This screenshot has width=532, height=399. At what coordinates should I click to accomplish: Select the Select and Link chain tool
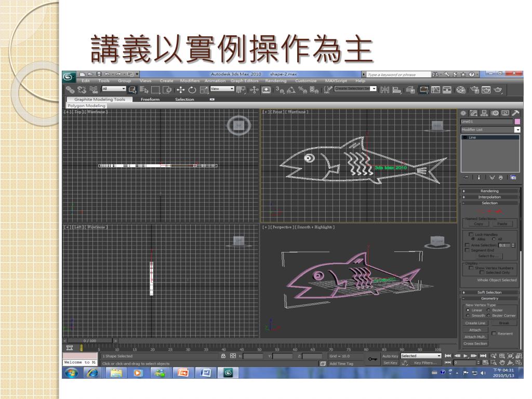coord(70,90)
